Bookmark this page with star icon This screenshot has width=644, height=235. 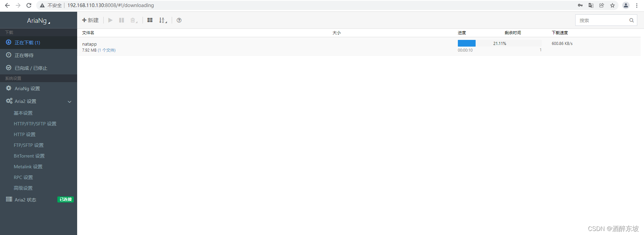pos(612,5)
